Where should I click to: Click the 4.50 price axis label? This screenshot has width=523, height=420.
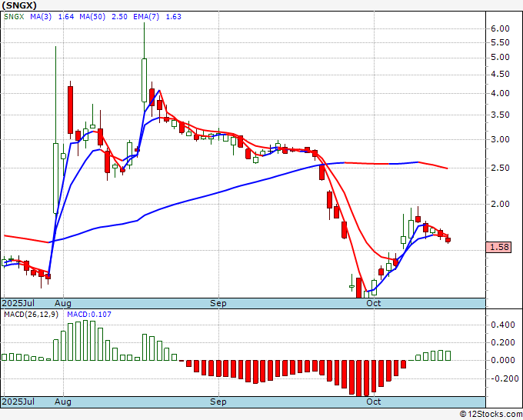[x=500, y=74]
